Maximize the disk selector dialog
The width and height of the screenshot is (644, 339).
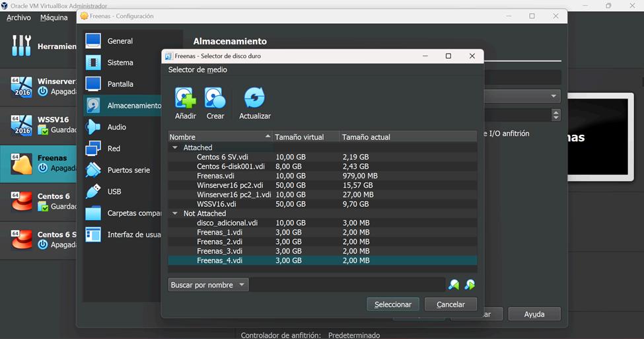pos(448,56)
